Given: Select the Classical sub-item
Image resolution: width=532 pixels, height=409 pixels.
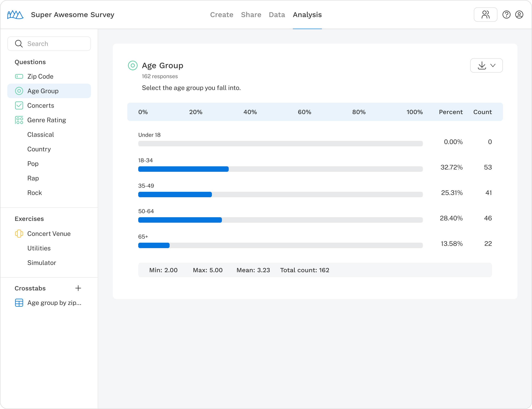Looking at the screenshot, I should tap(40, 135).
